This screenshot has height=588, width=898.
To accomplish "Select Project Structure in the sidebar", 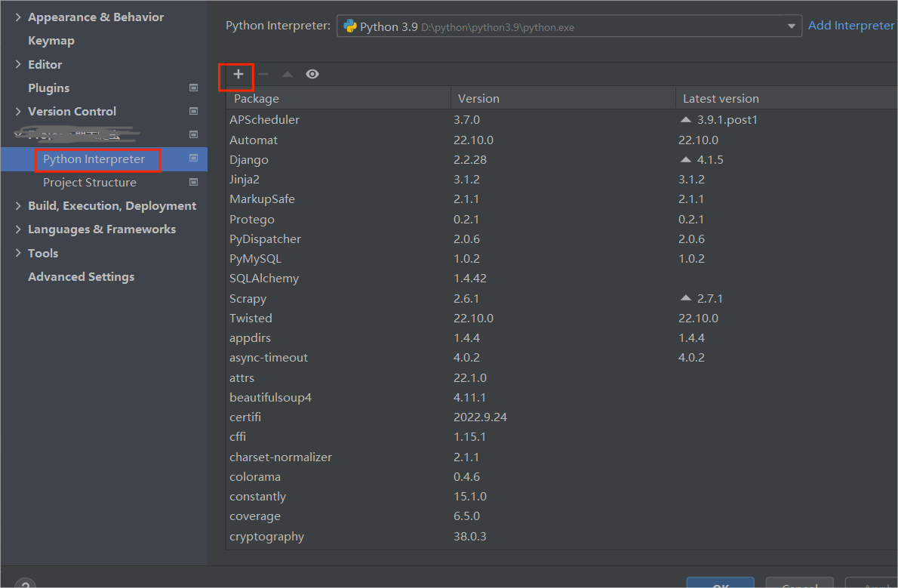I will [x=90, y=182].
